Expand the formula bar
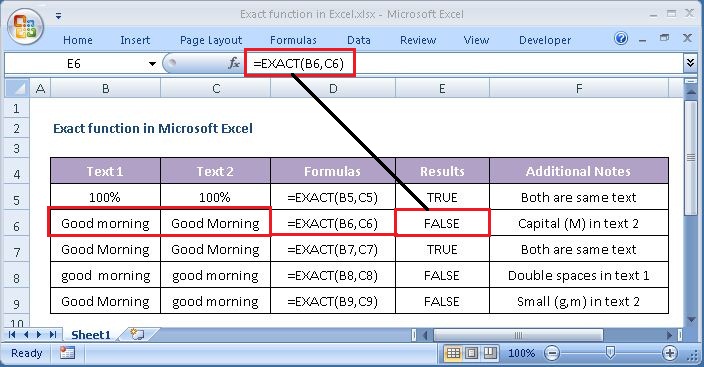This screenshot has height=367, width=704. click(691, 63)
